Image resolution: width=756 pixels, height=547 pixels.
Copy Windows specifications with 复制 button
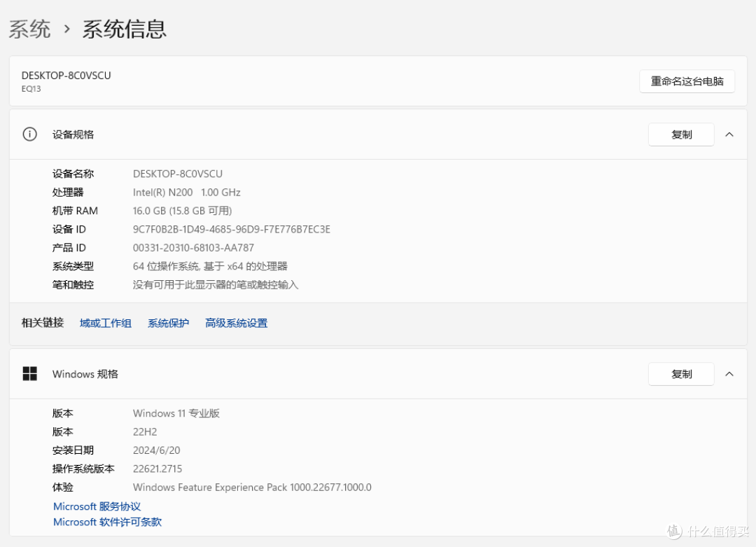(x=681, y=374)
